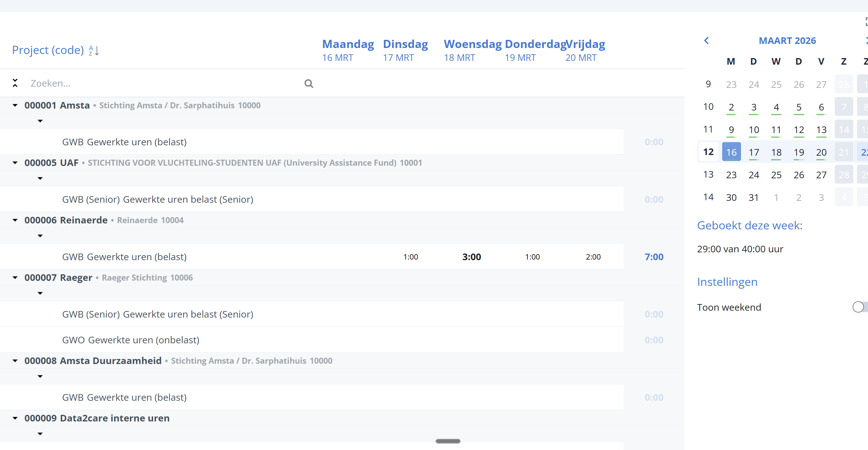Collapse the sub-arrow under 000008 Amsta Duurzaamheid

pyautogui.click(x=40, y=376)
